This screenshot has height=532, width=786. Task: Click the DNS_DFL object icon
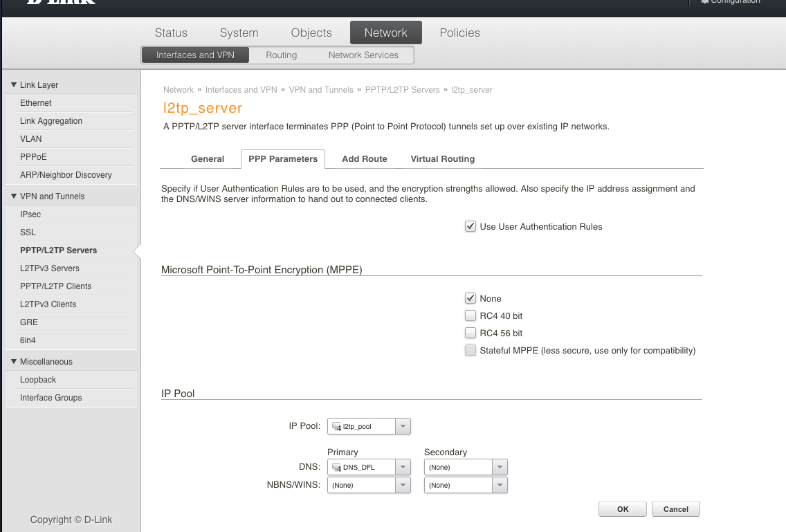[337, 468]
